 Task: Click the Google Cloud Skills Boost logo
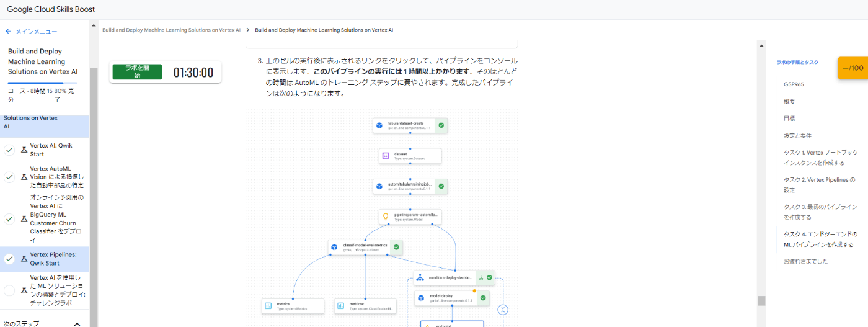coord(51,9)
